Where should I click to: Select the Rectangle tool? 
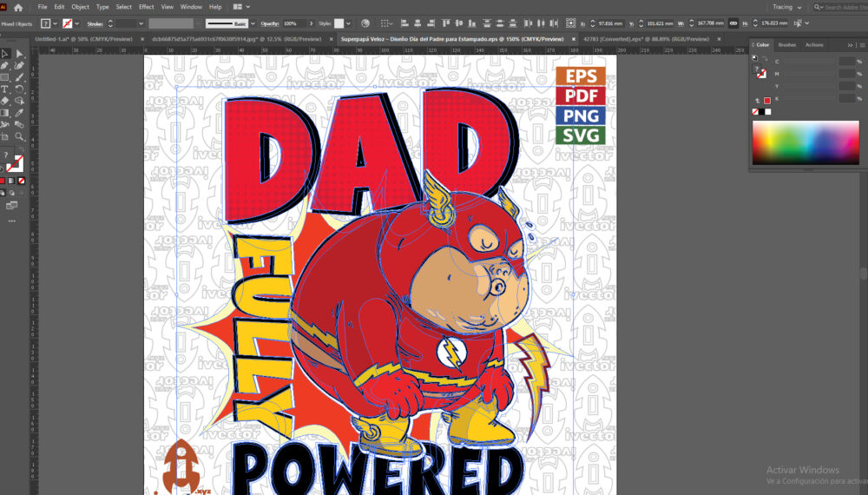coord(5,77)
